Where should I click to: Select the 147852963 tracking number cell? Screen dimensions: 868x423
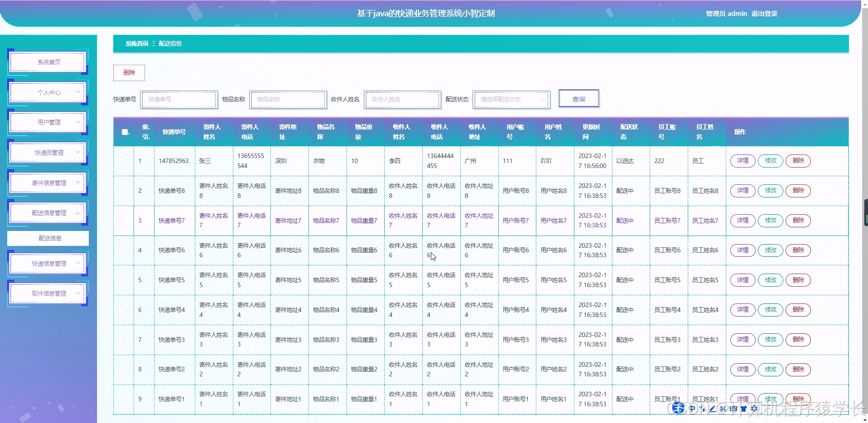point(174,161)
